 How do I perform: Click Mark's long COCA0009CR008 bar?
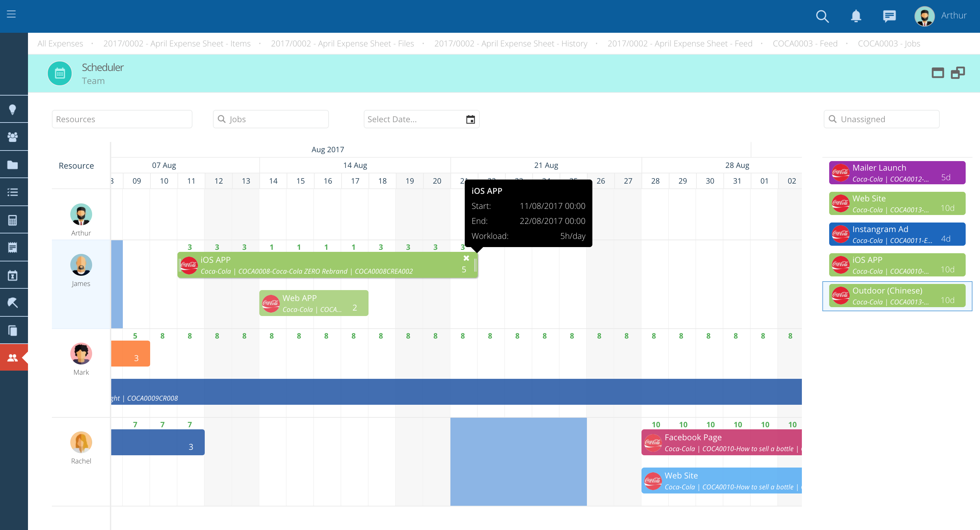tap(456, 391)
